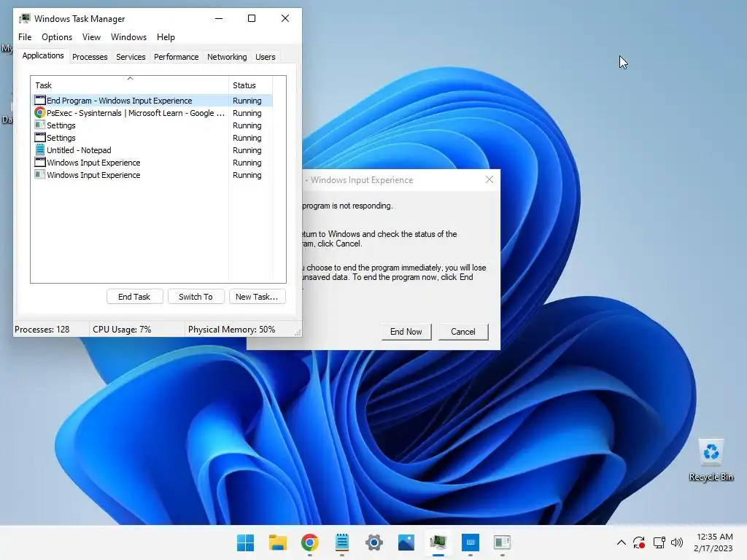
Task: Click Cancel in End Program dialog
Action: click(463, 332)
